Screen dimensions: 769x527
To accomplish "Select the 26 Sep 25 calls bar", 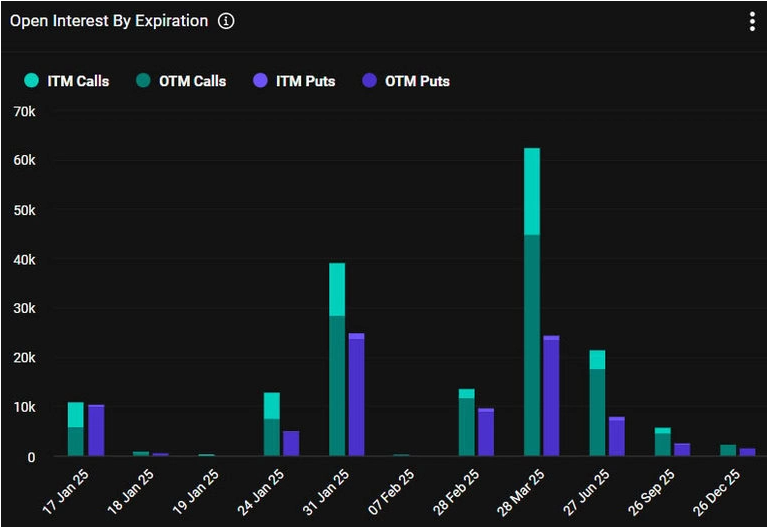I will coord(663,442).
